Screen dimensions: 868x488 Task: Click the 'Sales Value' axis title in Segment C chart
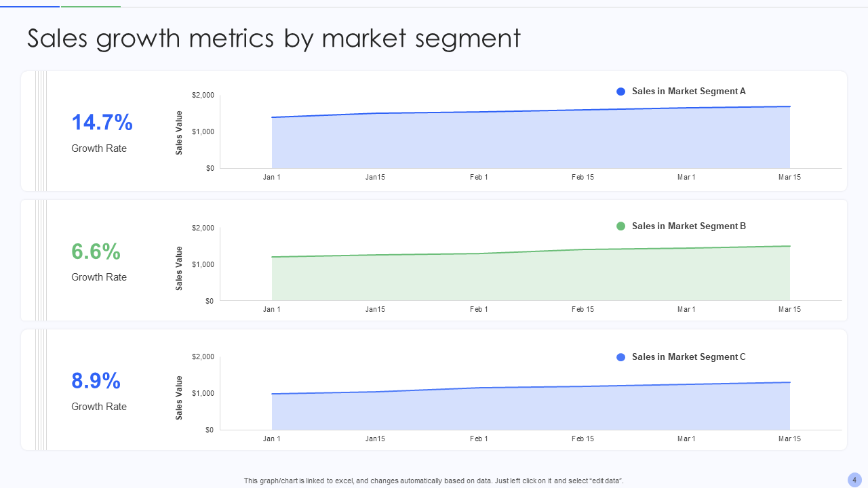tap(180, 398)
